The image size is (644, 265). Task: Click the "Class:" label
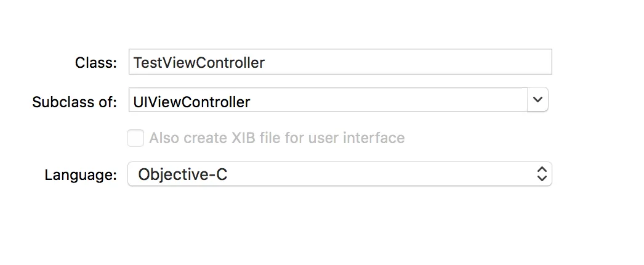click(x=95, y=63)
